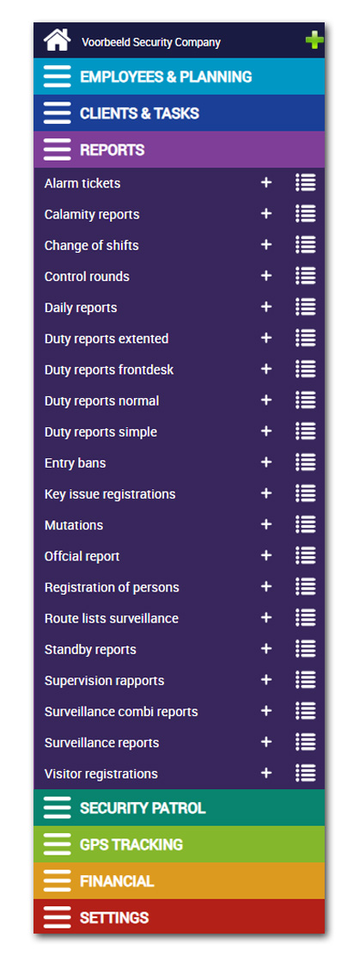Open the list view for Calamity reports

[306, 214]
